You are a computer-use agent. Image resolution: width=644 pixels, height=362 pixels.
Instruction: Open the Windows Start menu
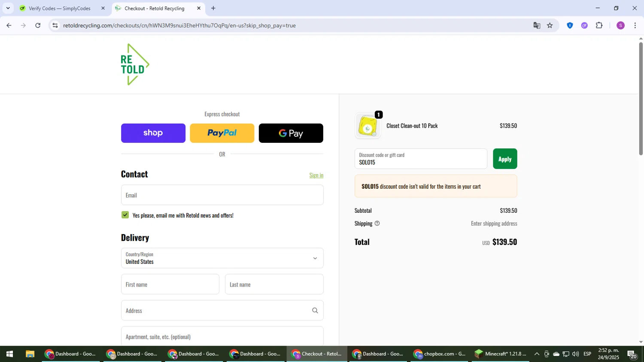[x=9, y=354]
